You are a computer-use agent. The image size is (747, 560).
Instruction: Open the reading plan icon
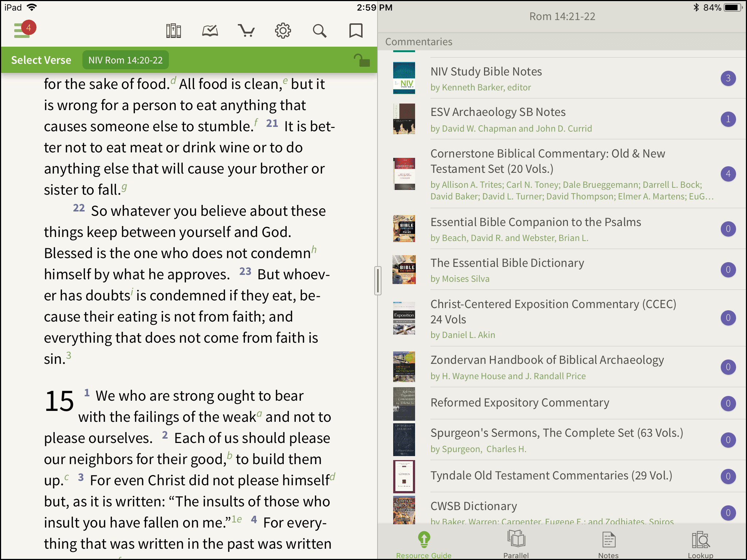(210, 31)
